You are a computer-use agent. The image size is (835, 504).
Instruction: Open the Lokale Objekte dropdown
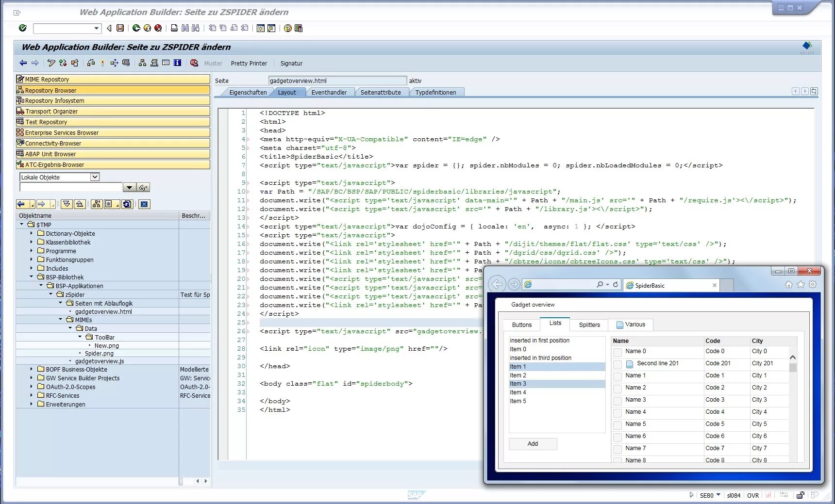95,177
